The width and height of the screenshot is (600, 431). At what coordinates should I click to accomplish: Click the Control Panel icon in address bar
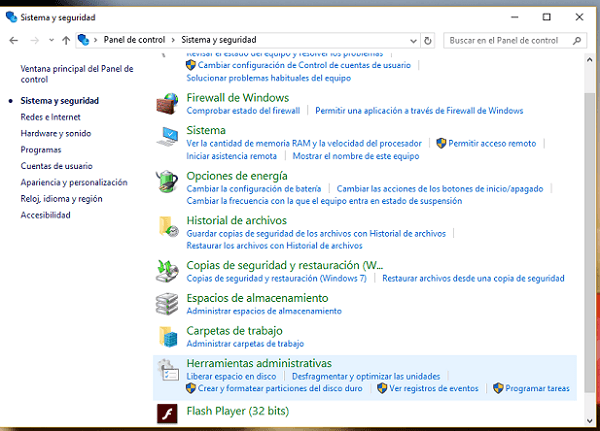pyautogui.click(x=83, y=40)
